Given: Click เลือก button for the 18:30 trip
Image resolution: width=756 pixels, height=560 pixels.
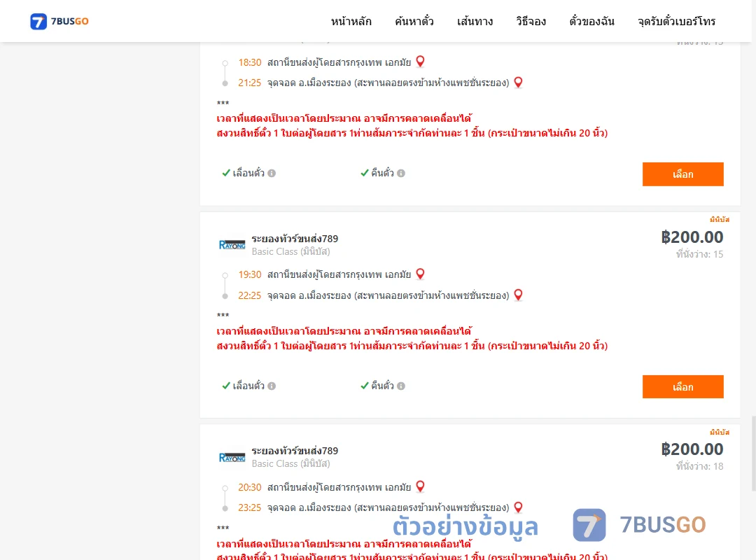Looking at the screenshot, I should [x=682, y=174].
